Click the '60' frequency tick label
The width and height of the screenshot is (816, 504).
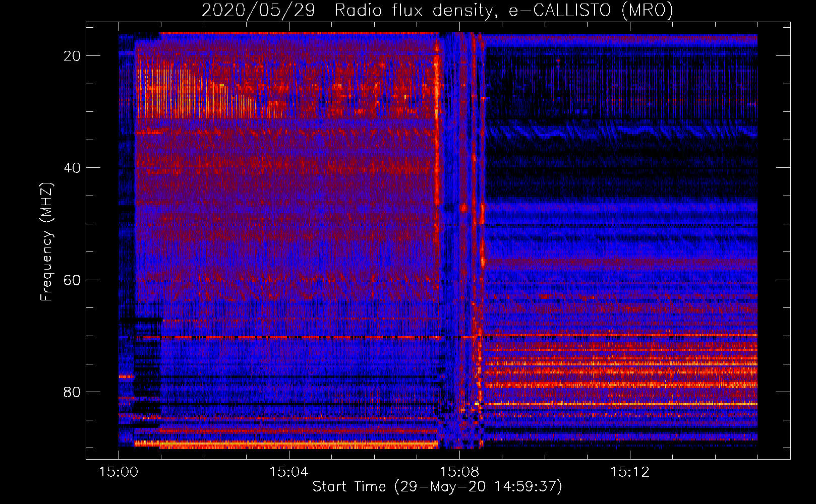pyautogui.click(x=73, y=280)
